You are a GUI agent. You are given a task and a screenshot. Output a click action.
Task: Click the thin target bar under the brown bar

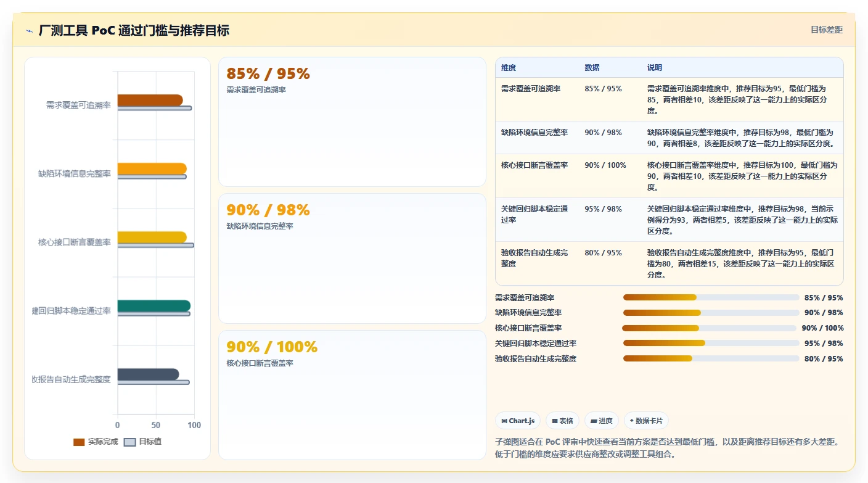tap(155, 108)
